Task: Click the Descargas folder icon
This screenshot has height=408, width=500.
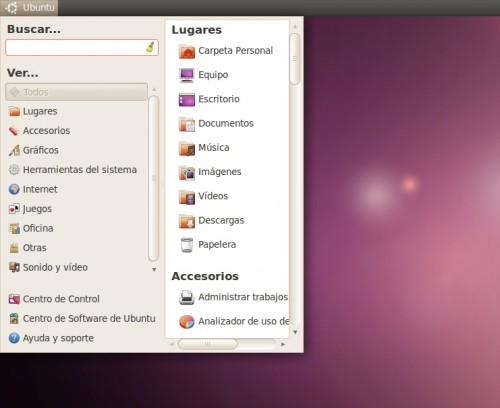Action: [187, 221]
